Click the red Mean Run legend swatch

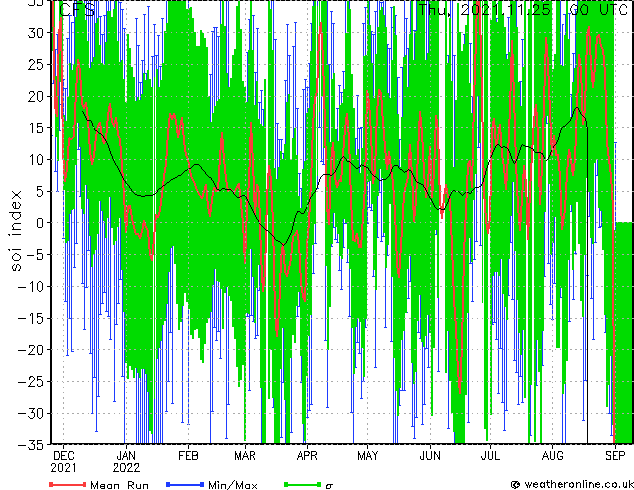pyautogui.click(x=68, y=484)
